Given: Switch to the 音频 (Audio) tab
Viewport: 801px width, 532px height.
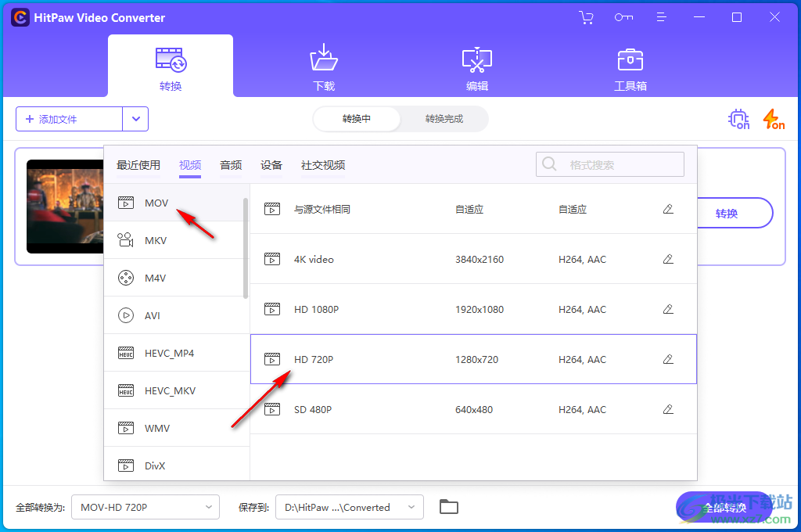Looking at the screenshot, I should coord(230,165).
